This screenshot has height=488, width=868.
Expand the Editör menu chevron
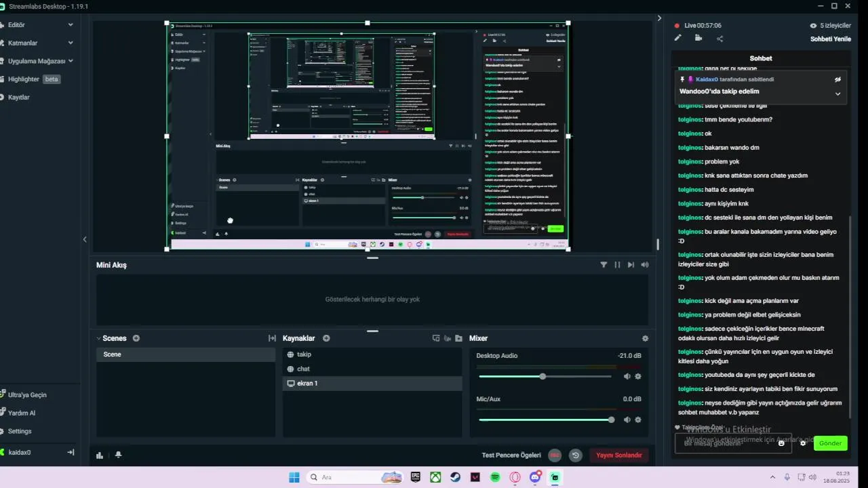[x=71, y=24]
